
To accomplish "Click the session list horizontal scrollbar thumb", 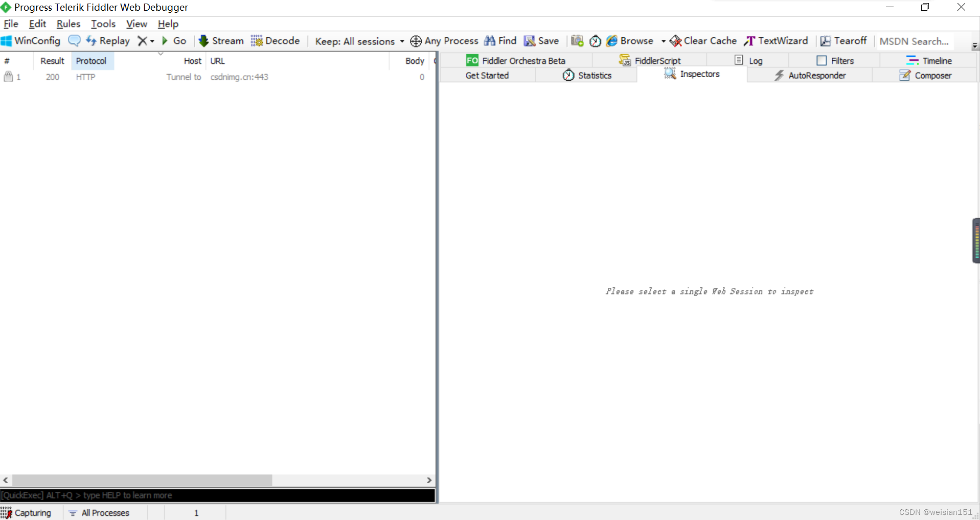I will (x=142, y=480).
